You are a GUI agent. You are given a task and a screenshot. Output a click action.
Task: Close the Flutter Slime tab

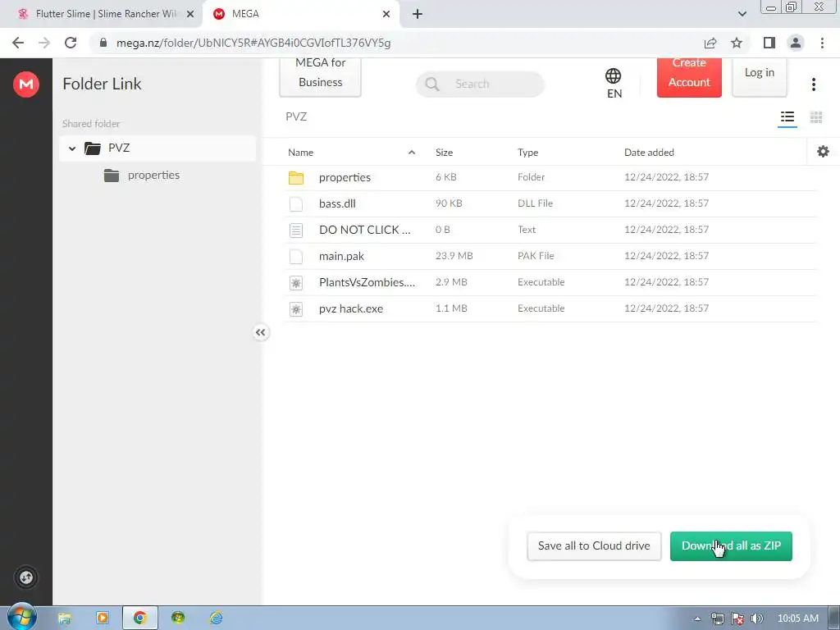click(190, 14)
